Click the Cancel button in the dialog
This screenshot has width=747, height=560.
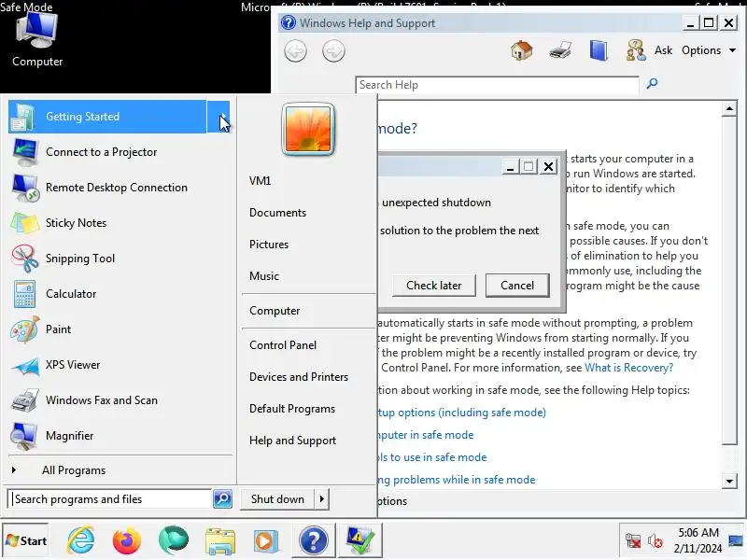coord(517,286)
